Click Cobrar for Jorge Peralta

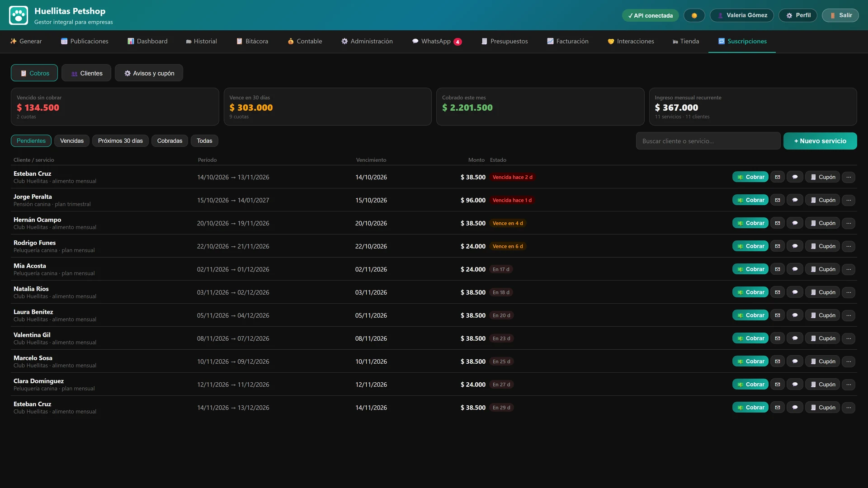click(750, 200)
